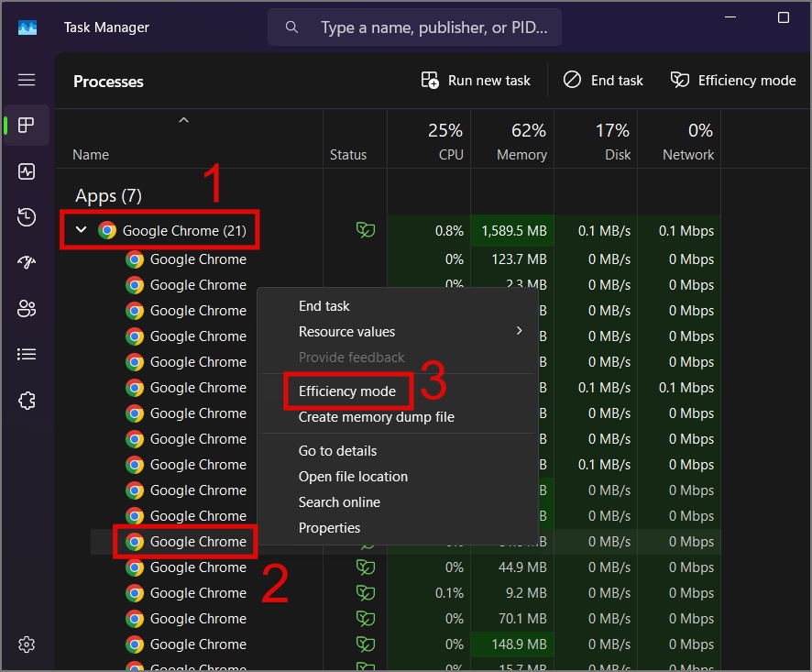Choose Efficiency mode in context menu
The image size is (812, 672).
coord(347,391)
